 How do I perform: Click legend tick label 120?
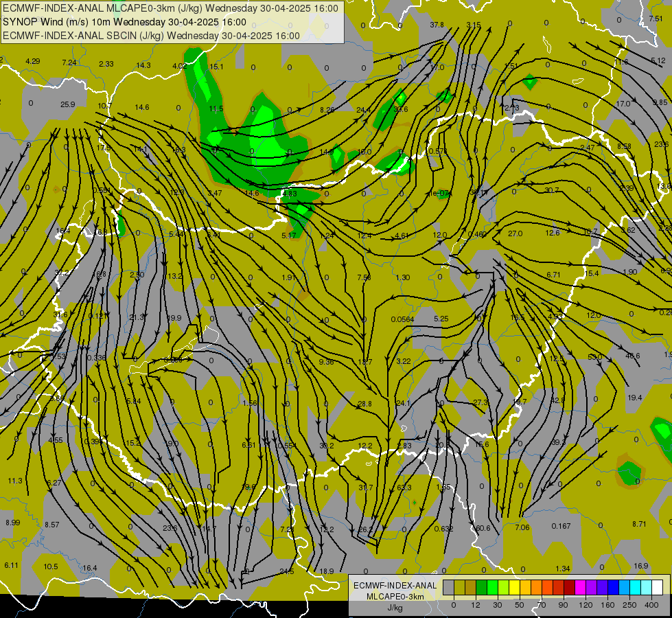(586, 605)
